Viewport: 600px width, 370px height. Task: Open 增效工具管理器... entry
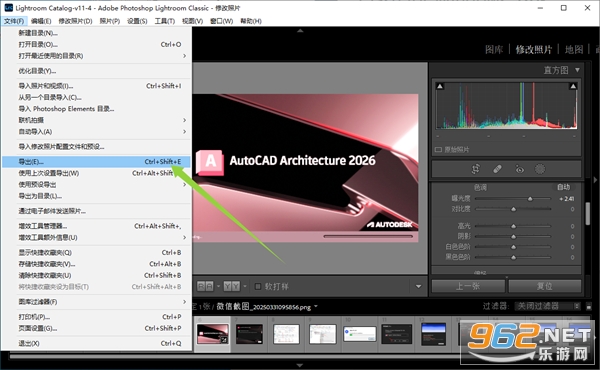click(x=96, y=226)
